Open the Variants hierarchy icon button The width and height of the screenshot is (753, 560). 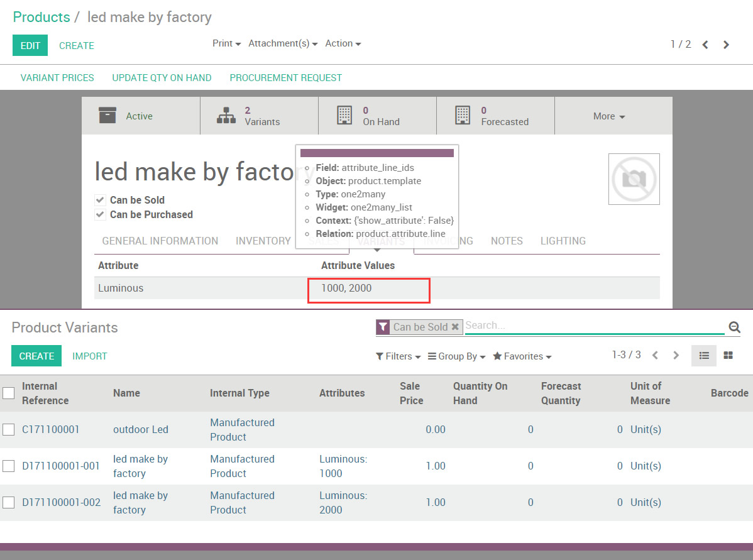click(226, 116)
